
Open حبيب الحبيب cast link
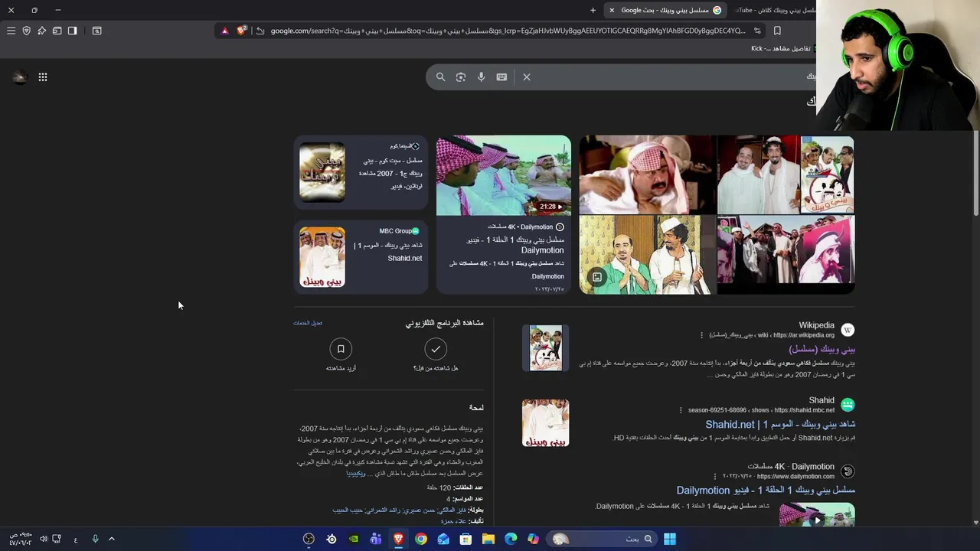[346, 510]
